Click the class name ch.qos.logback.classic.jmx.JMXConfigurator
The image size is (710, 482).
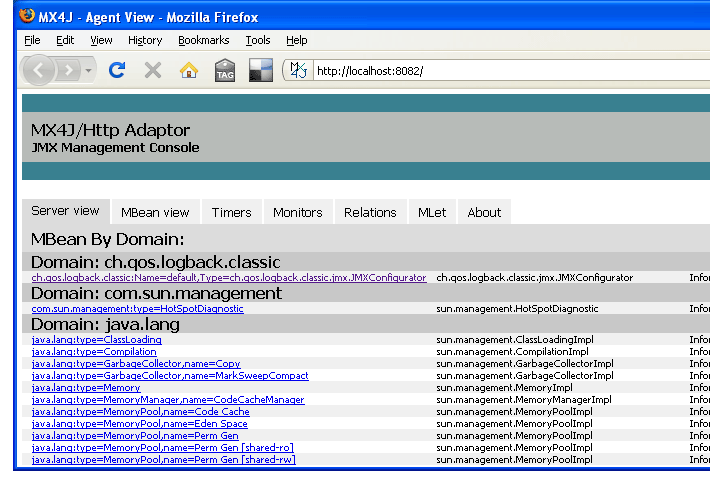point(534,277)
